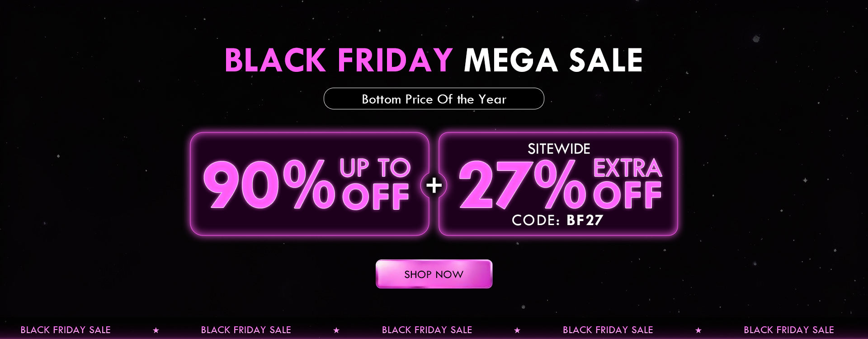The image size is (868, 339).
Task: Click the fourth BLACK FRIDAY SALE ticker text
Action: click(608, 330)
